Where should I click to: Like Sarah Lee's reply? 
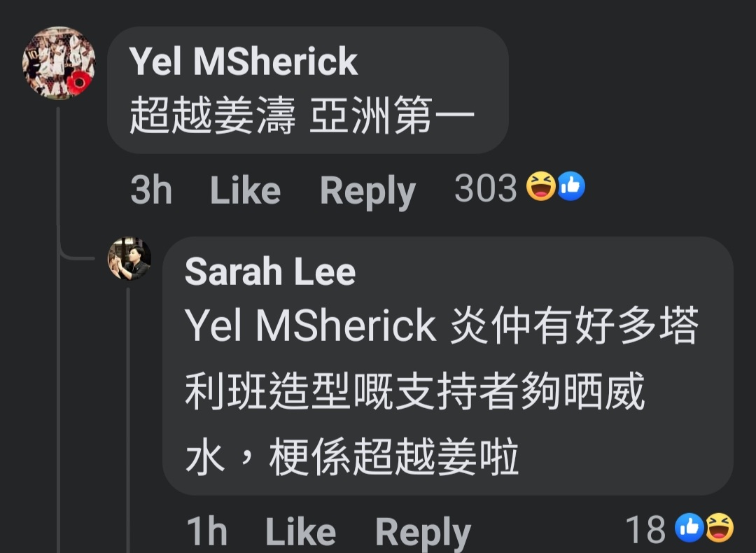point(300,531)
